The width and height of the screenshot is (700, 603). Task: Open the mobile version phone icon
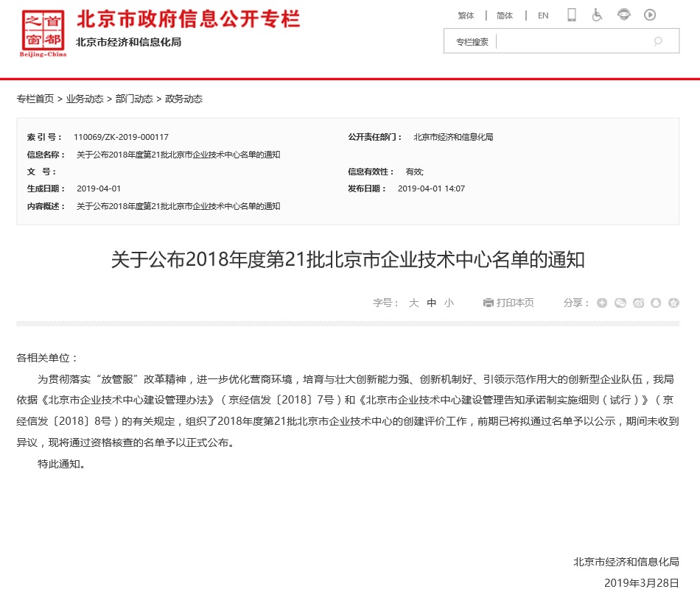click(x=571, y=15)
